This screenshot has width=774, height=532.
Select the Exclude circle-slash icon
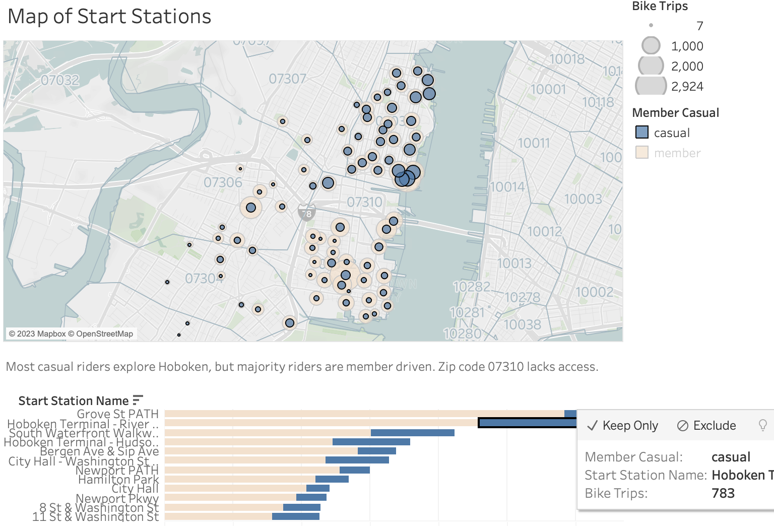pyautogui.click(x=683, y=425)
